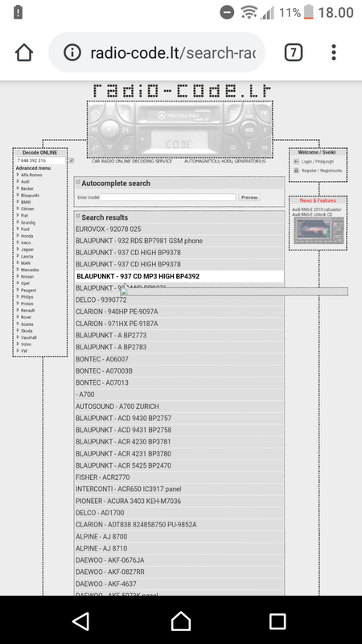
Task: Select BONTEC - A07013 result
Action: click(179, 382)
